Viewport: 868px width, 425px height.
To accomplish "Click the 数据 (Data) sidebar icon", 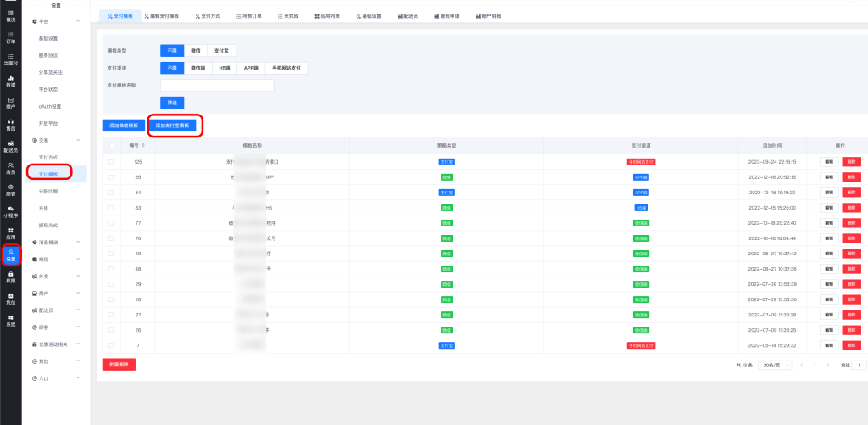I will 10,81.
